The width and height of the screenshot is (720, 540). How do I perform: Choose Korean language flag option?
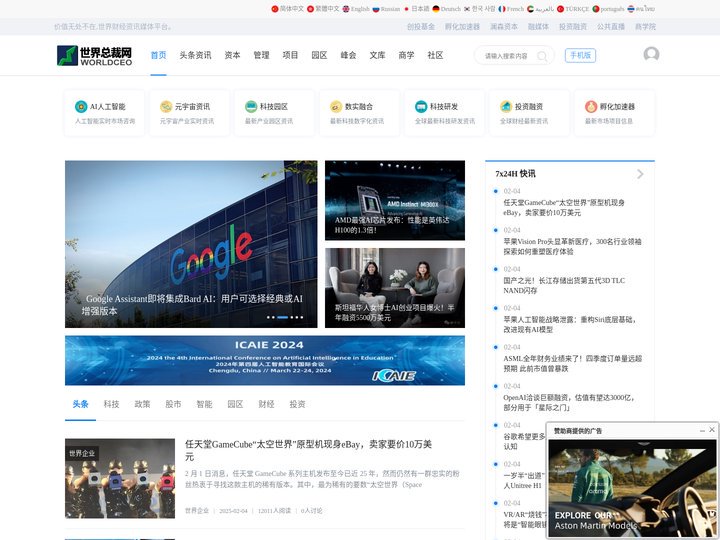pos(479,9)
